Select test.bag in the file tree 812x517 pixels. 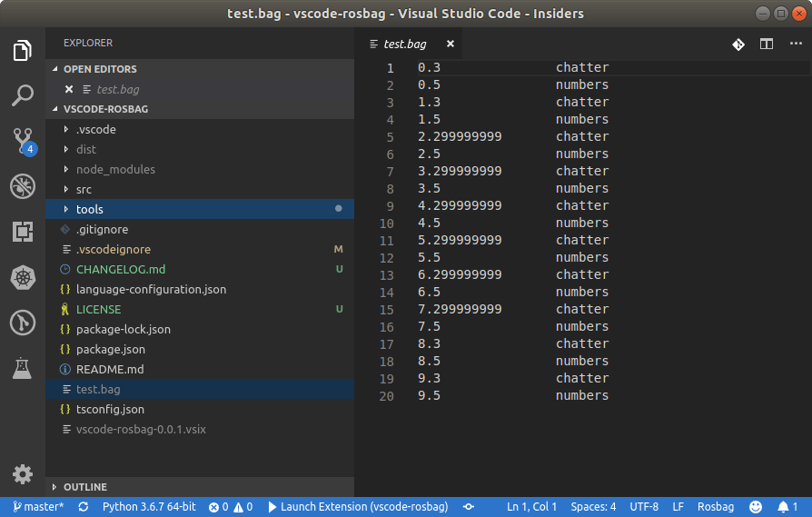point(200,389)
